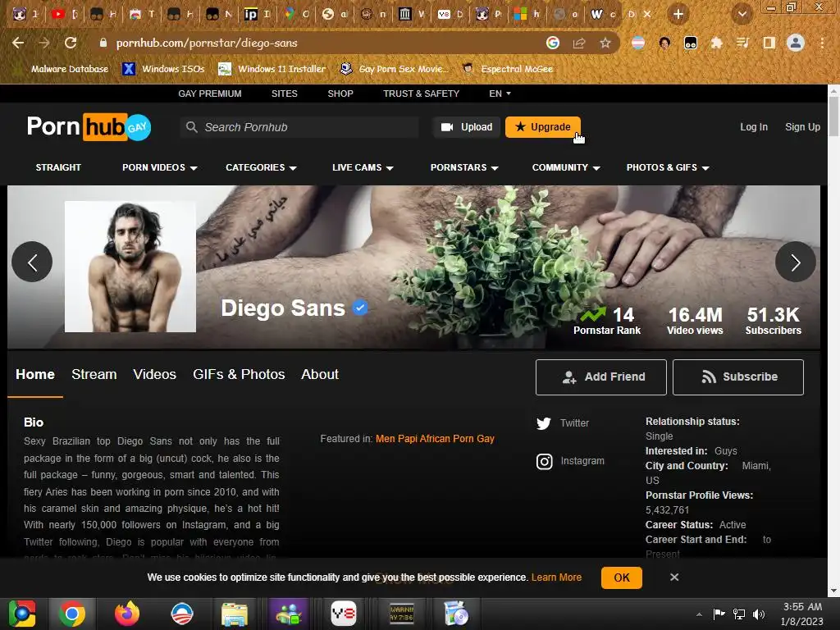Click the magnifying glass search icon
Screen dimensions: 840x630
pyautogui.click(x=191, y=127)
